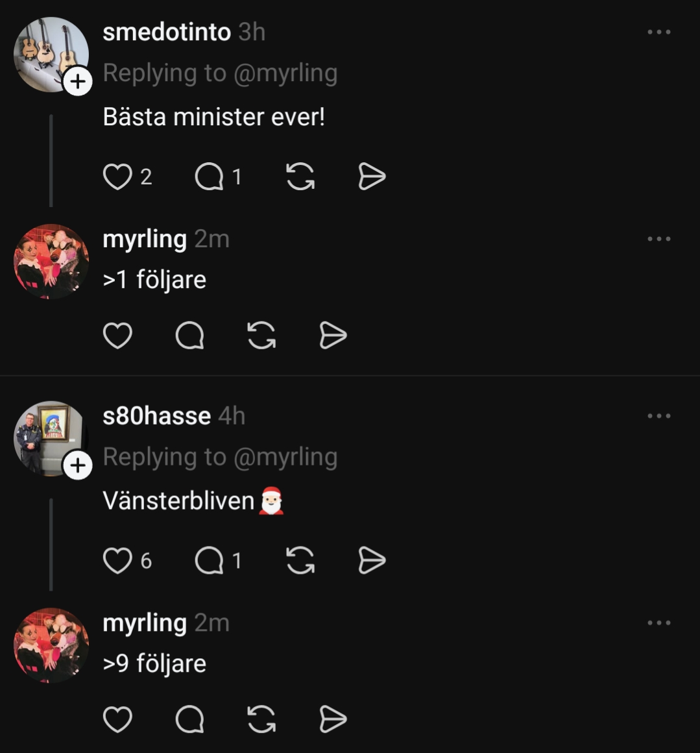
Task: Open more options for smedotinto's post
Action: point(658,32)
